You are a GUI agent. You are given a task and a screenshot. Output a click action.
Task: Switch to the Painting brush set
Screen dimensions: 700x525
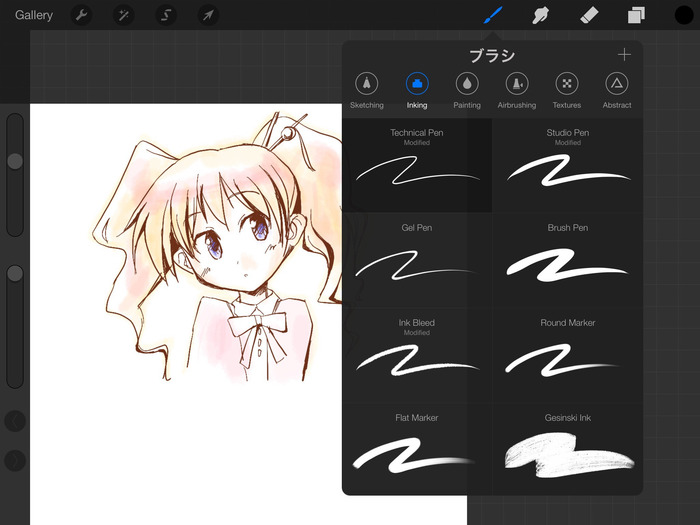(x=467, y=91)
